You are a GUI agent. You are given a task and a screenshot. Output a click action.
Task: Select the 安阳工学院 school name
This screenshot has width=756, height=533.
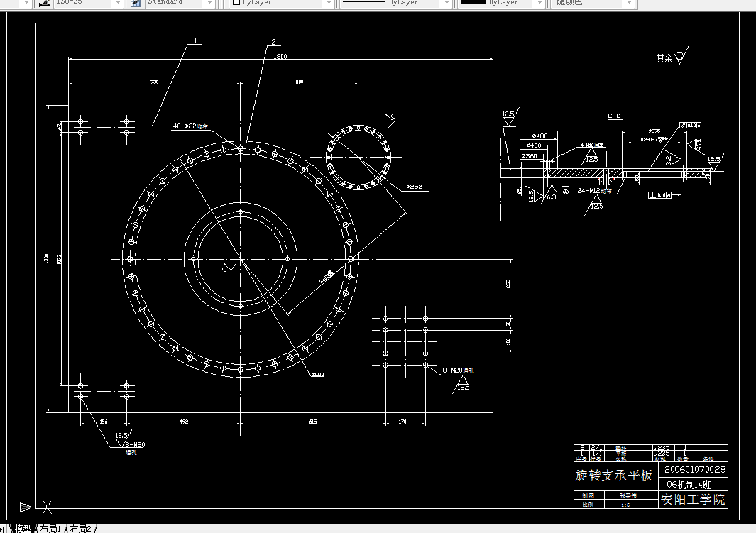[692, 499]
